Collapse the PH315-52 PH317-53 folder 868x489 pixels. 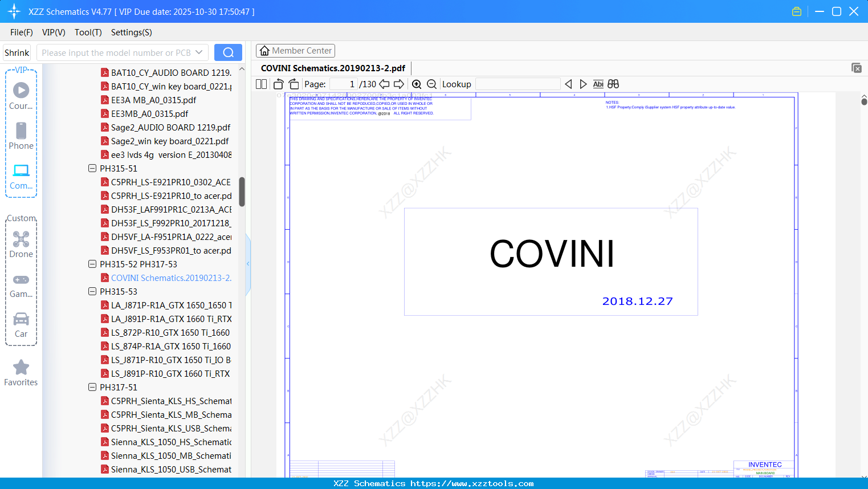coord(92,264)
